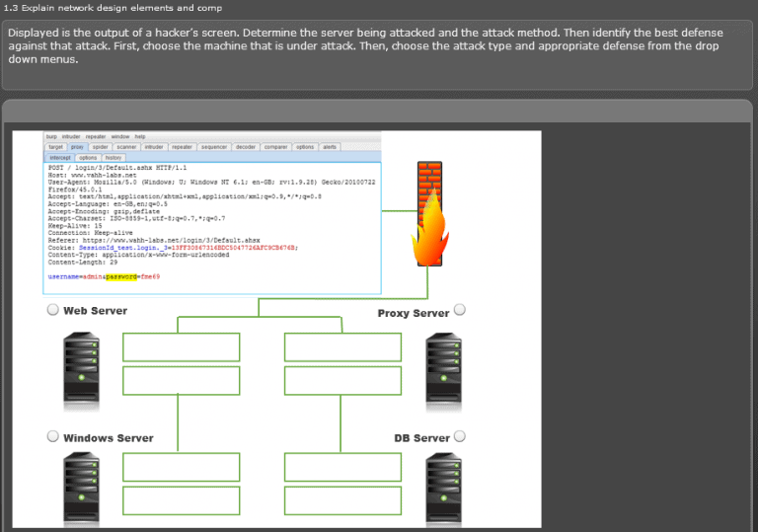Select the Windows Server radio button
Viewport: 758px width, 532px height.
(x=53, y=436)
